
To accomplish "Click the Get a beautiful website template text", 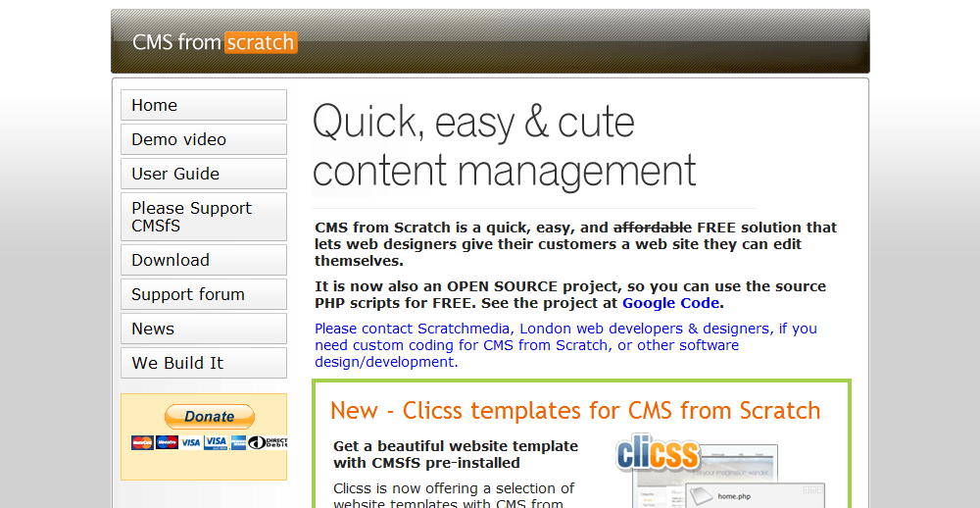I will [x=456, y=455].
